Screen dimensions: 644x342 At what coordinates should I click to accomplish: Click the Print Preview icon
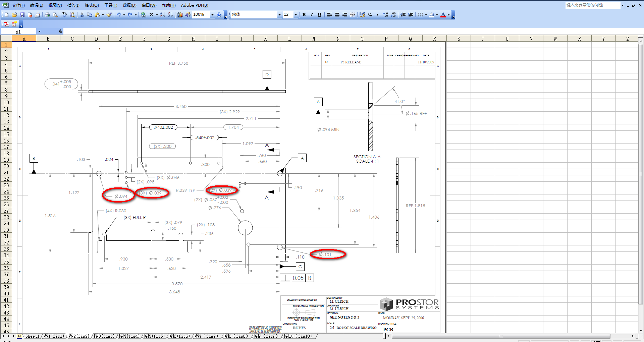click(x=55, y=15)
